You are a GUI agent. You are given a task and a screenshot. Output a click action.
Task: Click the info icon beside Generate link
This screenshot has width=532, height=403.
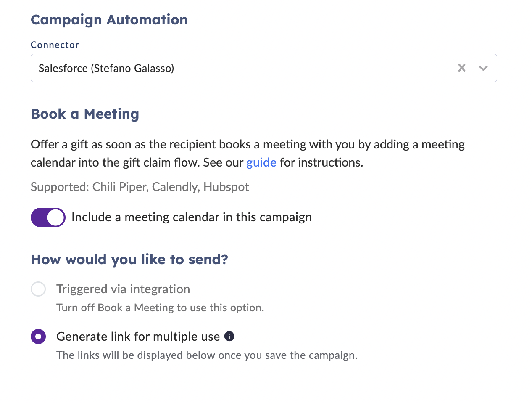tap(229, 336)
